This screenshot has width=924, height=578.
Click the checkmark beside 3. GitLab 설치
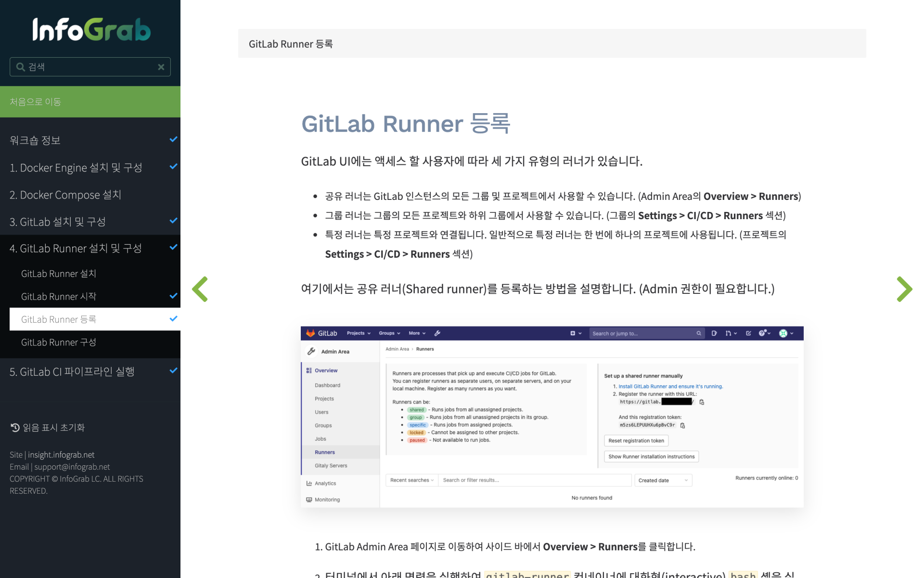point(174,220)
